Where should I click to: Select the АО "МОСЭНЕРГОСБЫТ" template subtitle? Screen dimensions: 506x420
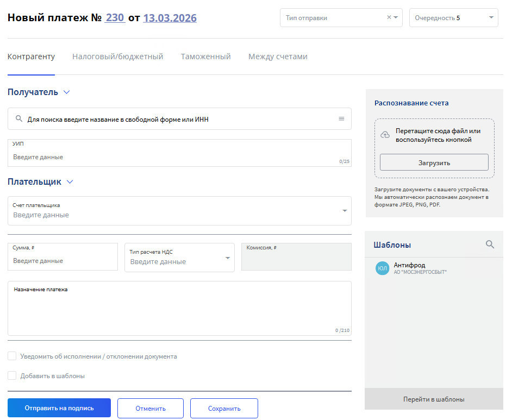(420, 272)
